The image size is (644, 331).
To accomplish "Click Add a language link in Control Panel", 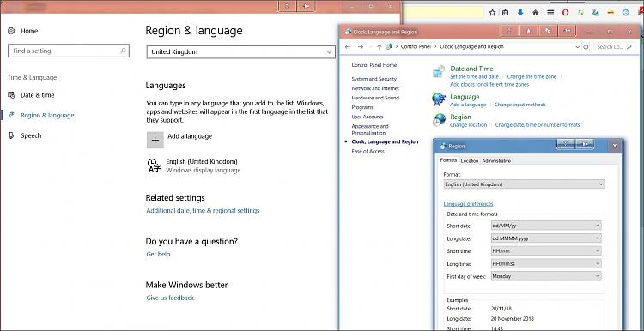I will [x=468, y=105].
